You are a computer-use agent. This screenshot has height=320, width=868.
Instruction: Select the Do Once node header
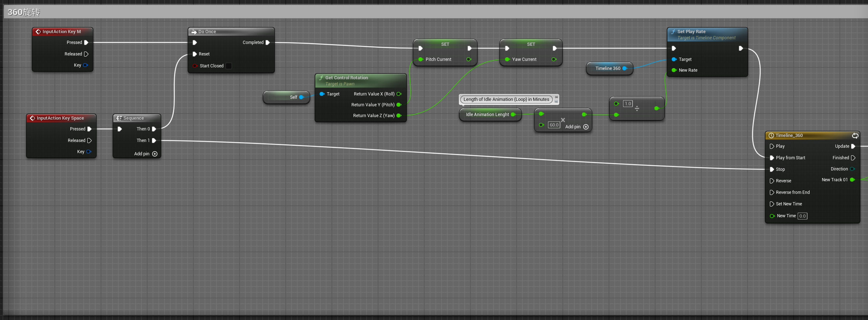click(x=231, y=32)
